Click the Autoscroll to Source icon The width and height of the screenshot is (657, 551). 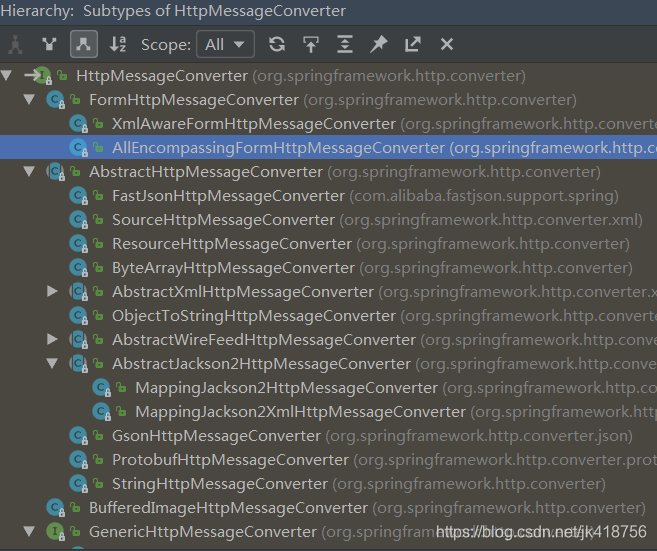311,44
